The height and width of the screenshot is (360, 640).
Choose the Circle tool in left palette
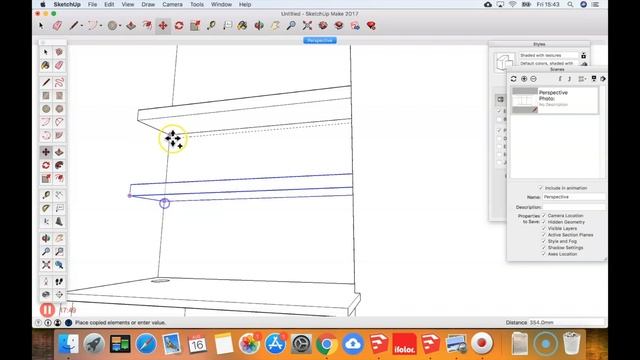point(46,109)
